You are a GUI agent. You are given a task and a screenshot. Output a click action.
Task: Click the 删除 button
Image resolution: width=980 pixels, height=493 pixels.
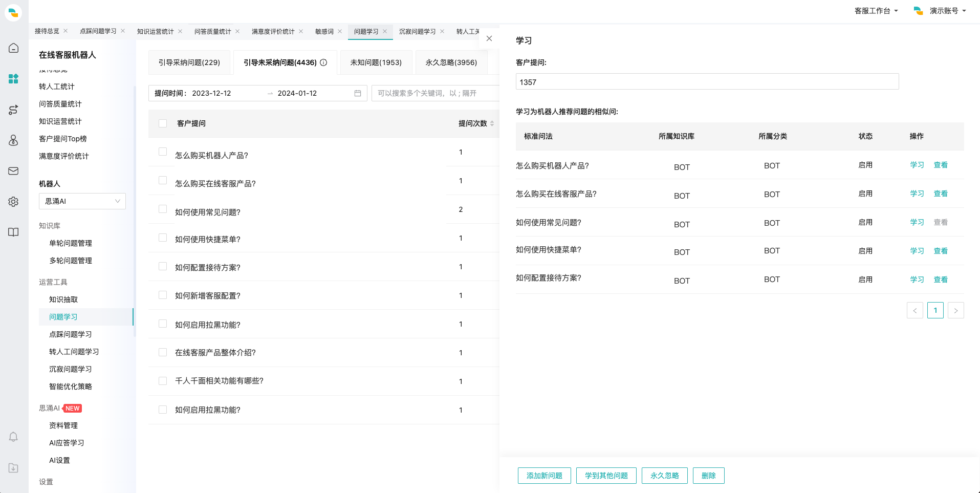click(709, 476)
